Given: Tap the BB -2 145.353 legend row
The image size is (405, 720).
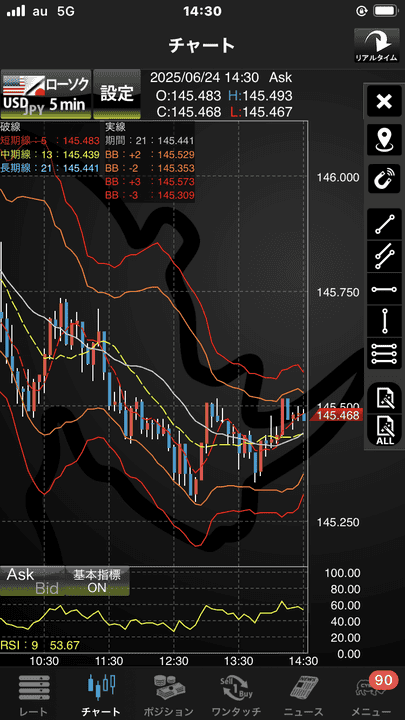Looking at the screenshot, I should point(150,168).
